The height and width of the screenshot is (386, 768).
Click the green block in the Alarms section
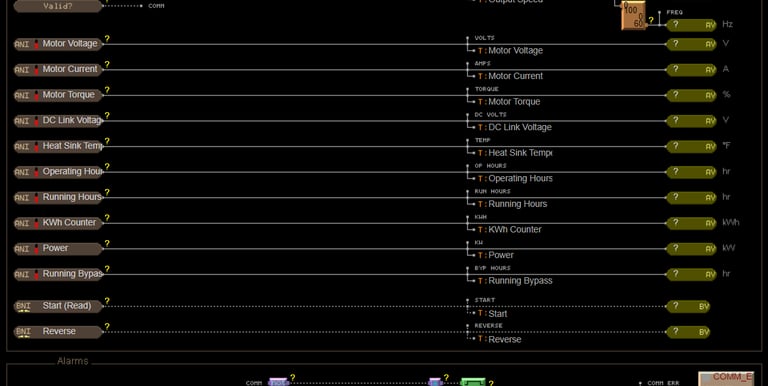click(x=473, y=382)
